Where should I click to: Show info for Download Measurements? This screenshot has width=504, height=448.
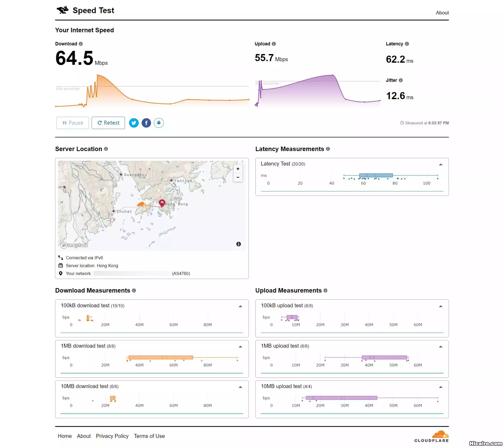(134, 290)
